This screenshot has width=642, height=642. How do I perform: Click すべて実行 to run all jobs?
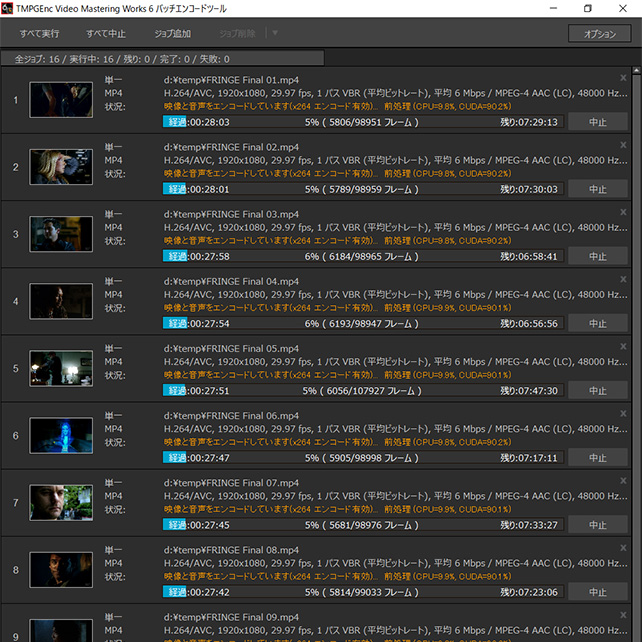39,34
